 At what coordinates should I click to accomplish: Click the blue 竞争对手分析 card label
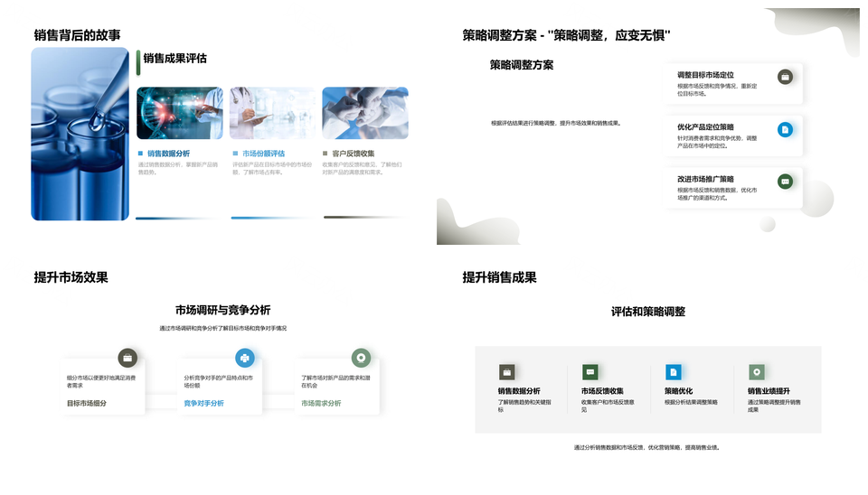pos(203,403)
